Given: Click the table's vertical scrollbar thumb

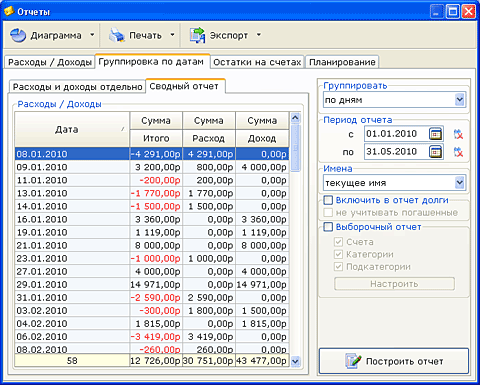Looking at the screenshot, I should point(295,148).
